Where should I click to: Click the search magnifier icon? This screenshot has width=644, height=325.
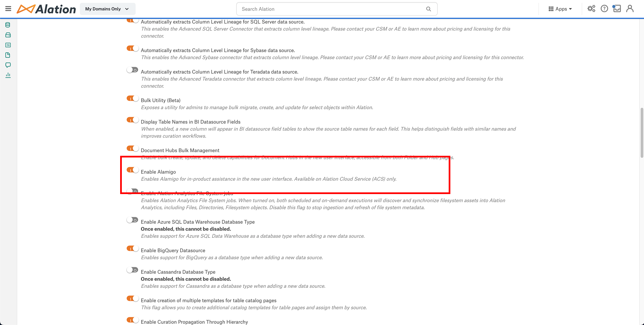coord(429,9)
